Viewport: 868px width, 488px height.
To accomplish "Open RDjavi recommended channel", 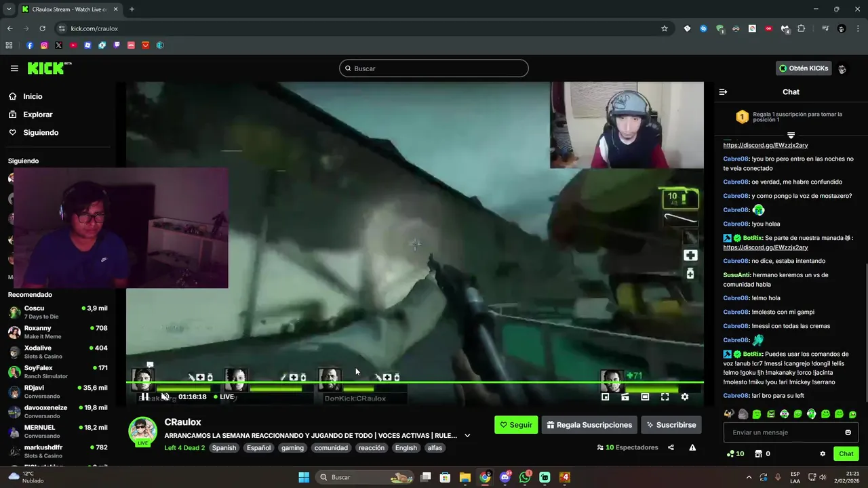I will [58, 392].
